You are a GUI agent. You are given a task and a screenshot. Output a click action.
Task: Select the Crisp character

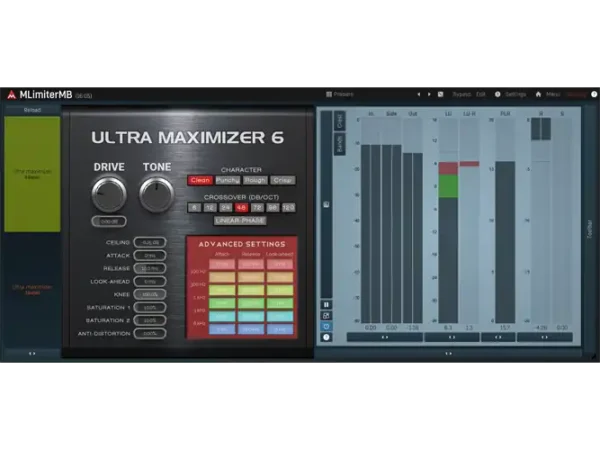(283, 180)
